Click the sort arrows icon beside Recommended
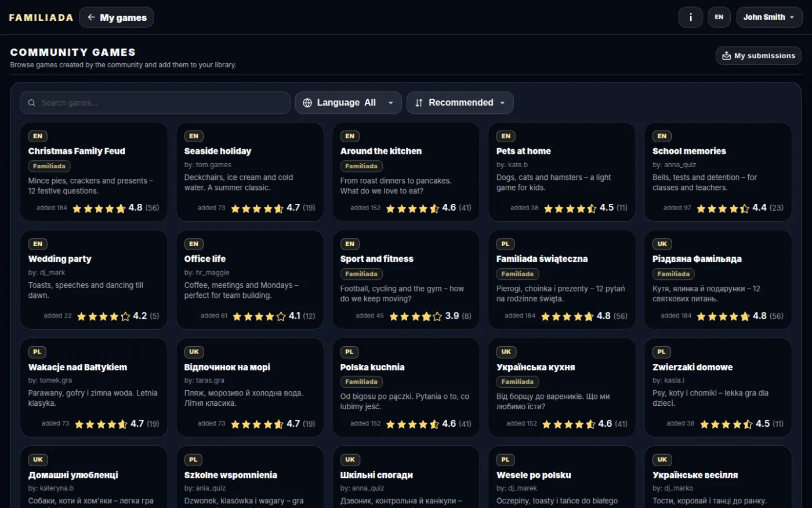Image resolution: width=812 pixels, height=508 pixels. click(419, 103)
